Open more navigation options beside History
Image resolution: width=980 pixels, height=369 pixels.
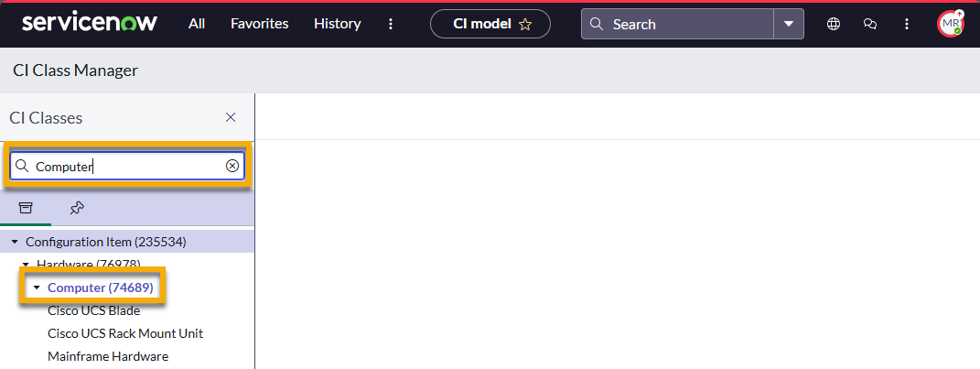391,24
